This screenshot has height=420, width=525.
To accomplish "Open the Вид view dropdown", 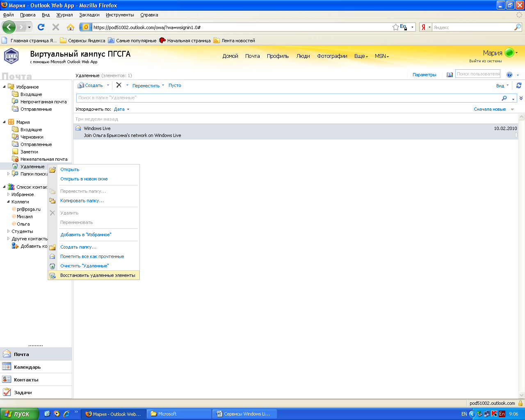I will pyautogui.click(x=502, y=86).
